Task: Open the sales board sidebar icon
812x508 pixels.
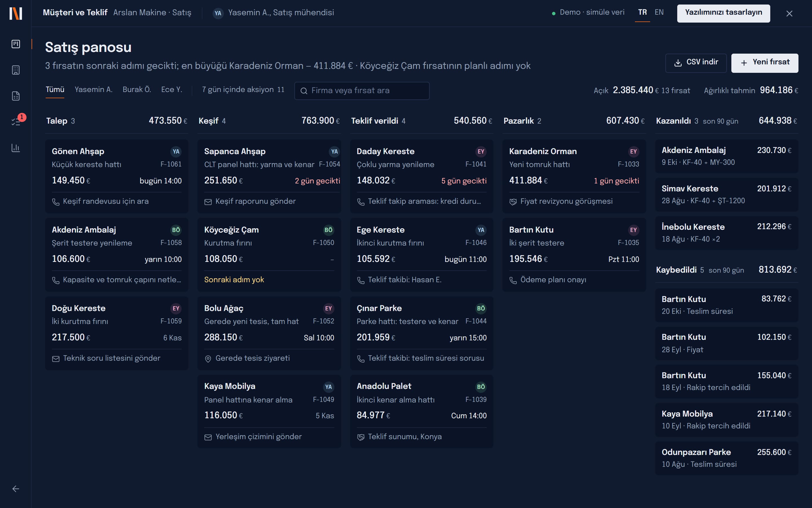Action: pyautogui.click(x=16, y=44)
